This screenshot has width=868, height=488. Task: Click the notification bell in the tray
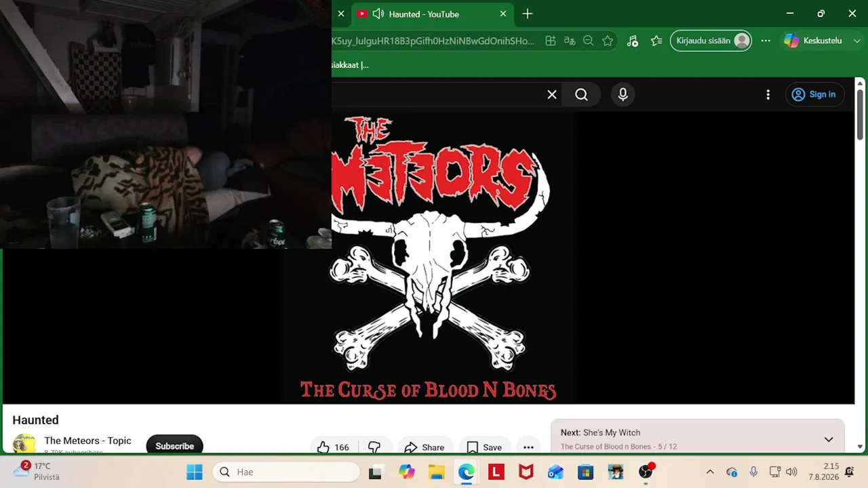850,472
